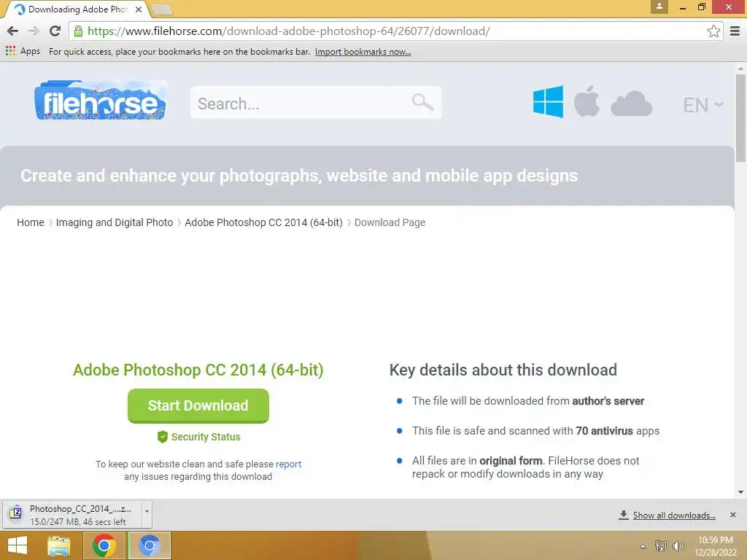The width and height of the screenshot is (747, 560).
Task: Click the Download Page breadcrumb text
Action: click(390, 222)
